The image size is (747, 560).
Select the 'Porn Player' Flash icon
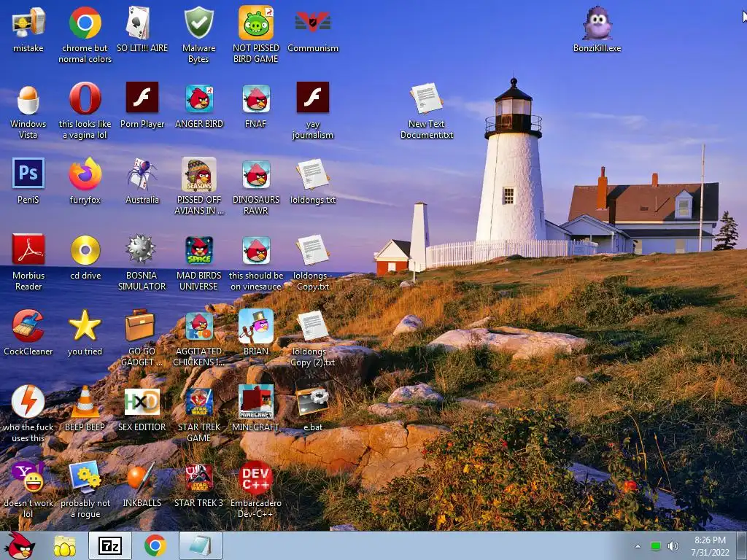[x=142, y=97]
